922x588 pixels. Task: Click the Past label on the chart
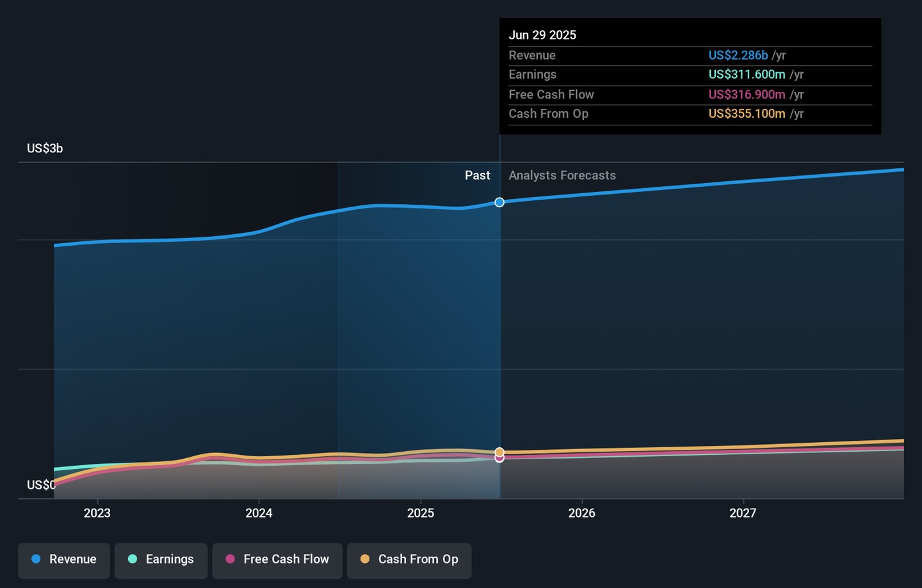[477, 175]
